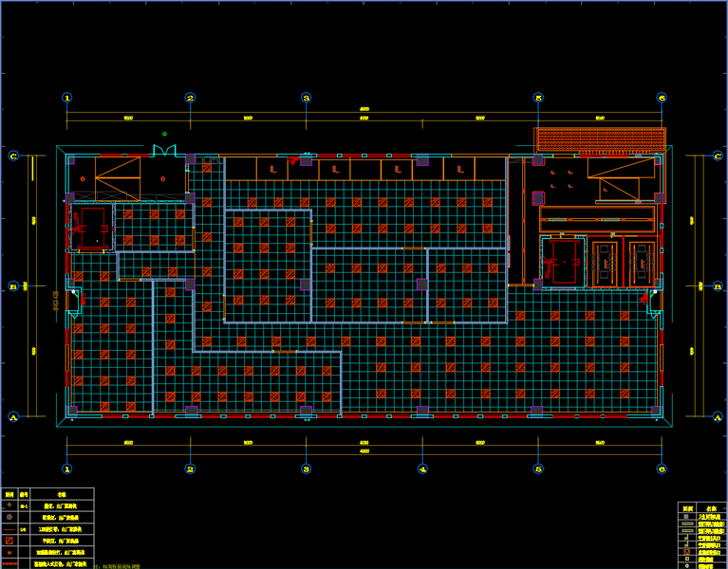Screen dimensions: 728x569
Task: Select the top axis bubble numbered 6
Action: [662, 98]
